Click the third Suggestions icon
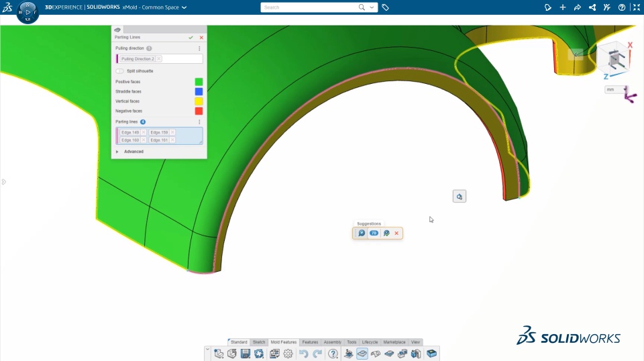644x361 pixels. (386, 234)
